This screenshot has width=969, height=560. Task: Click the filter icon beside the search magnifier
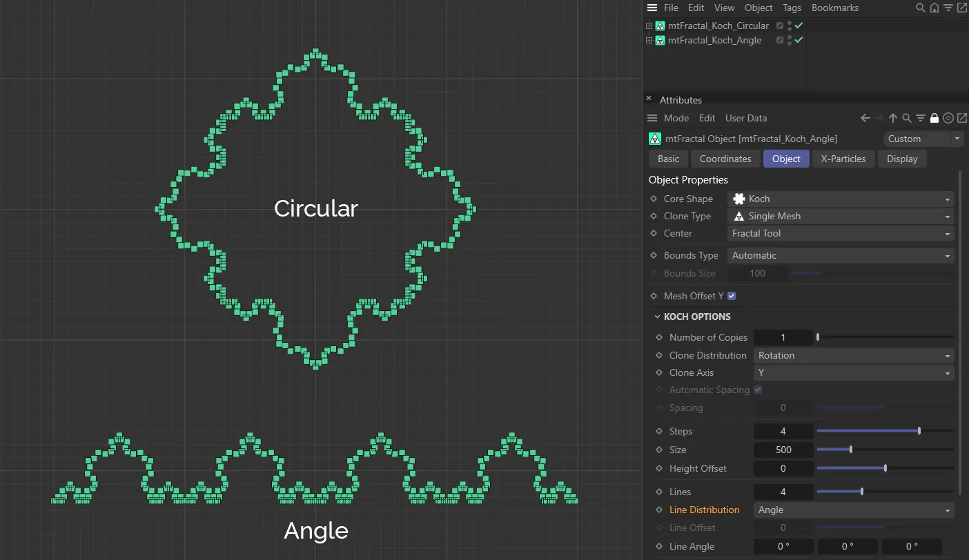click(949, 8)
